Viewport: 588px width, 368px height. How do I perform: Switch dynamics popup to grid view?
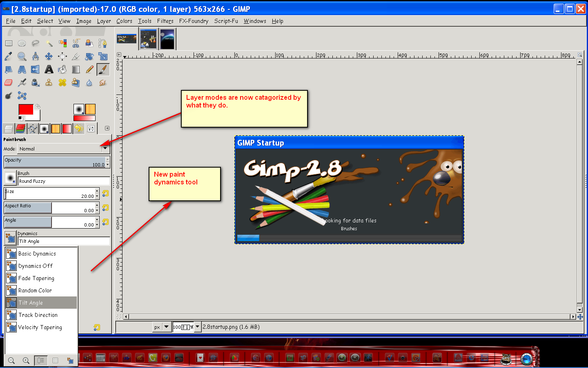point(55,360)
